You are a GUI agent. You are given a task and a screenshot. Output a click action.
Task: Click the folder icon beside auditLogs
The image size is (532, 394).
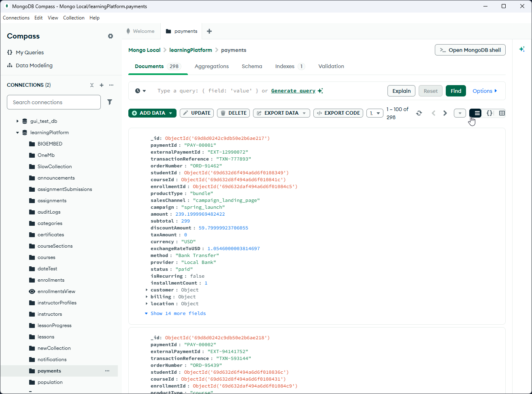32,212
